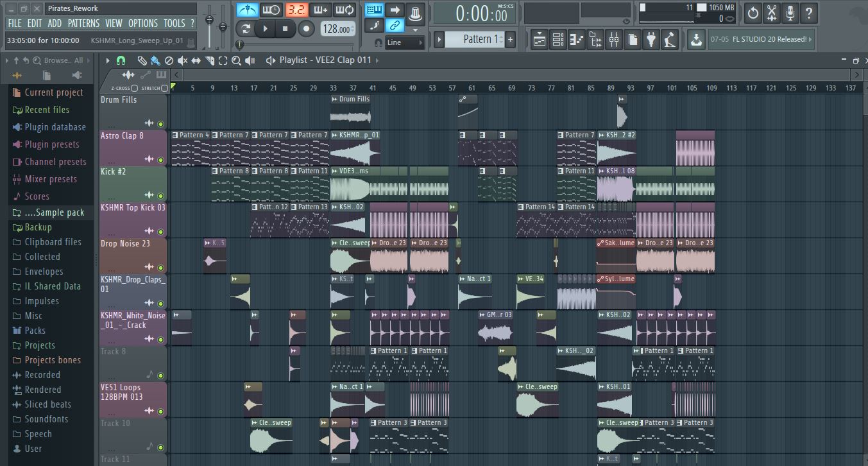The height and width of the screenshot is (466, 868).
Task: Open the EDIT menu
Action: [35, 23]
